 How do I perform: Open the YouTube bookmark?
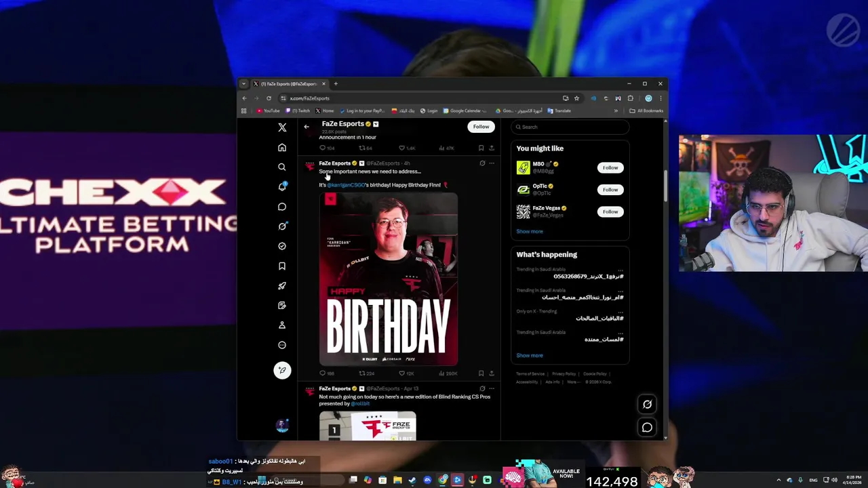268,110
